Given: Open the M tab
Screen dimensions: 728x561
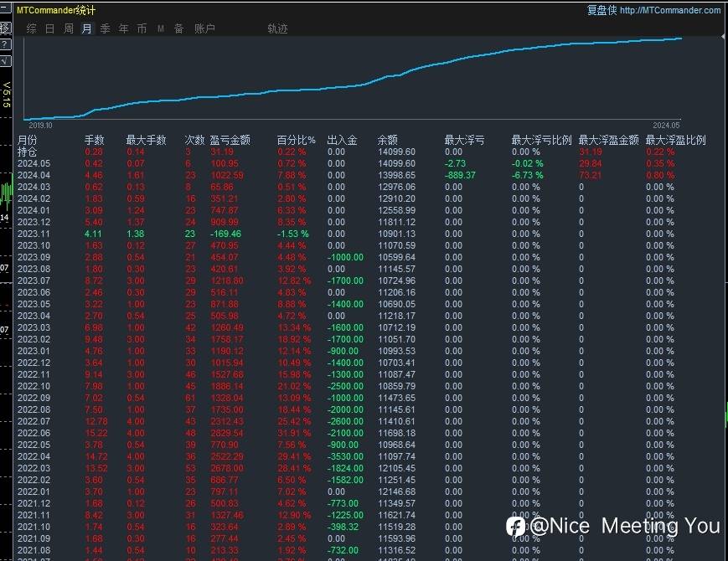Looking at the screenshot, I should [161, 28].
